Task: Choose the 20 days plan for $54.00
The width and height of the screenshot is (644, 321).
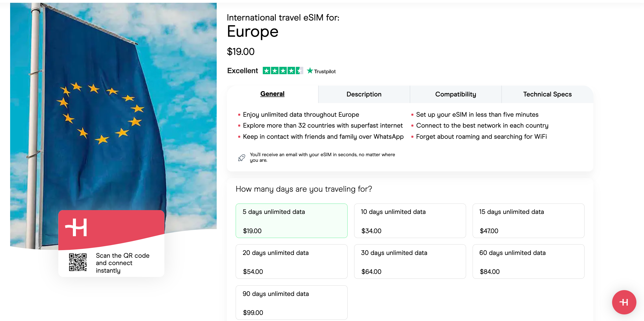Action: click(x=291, y=262)
